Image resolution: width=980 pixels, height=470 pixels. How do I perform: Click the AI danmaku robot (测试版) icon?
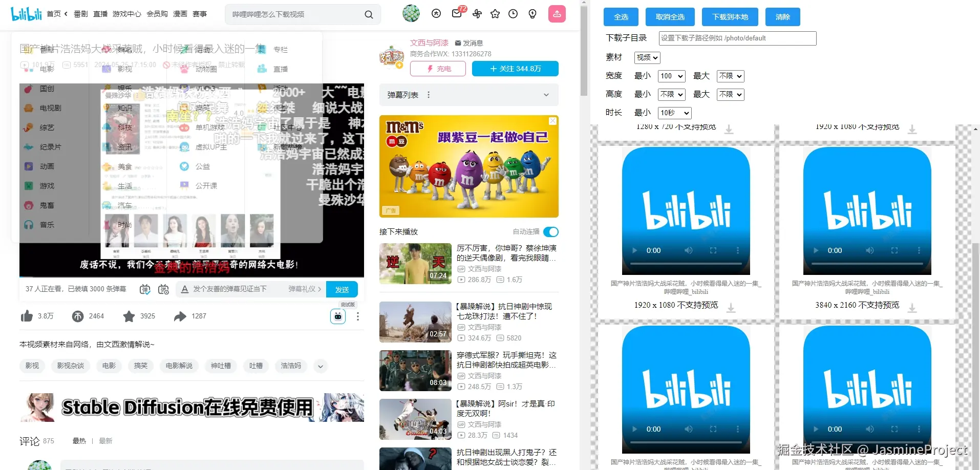coord(337,316)
